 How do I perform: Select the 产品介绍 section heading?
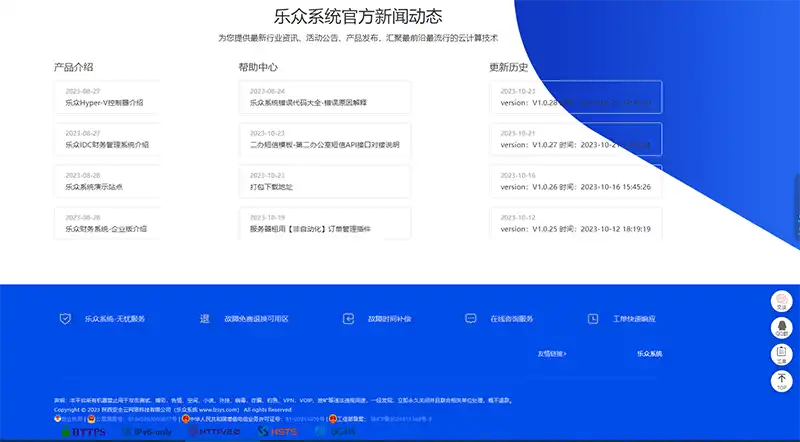coord(74,68)
